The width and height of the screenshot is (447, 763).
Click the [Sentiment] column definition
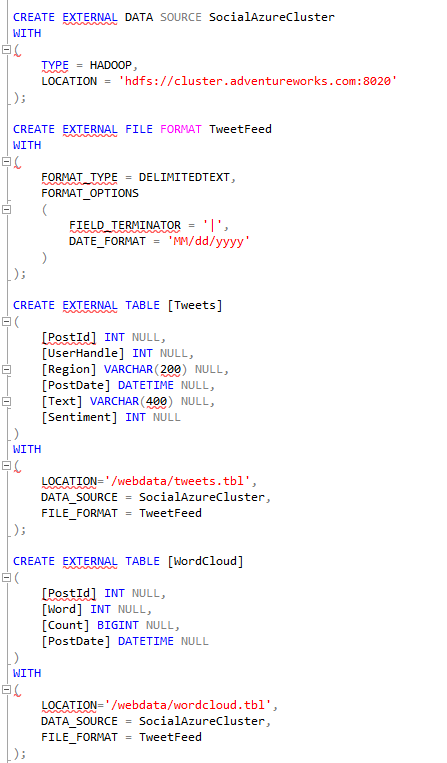pos(111,418)
